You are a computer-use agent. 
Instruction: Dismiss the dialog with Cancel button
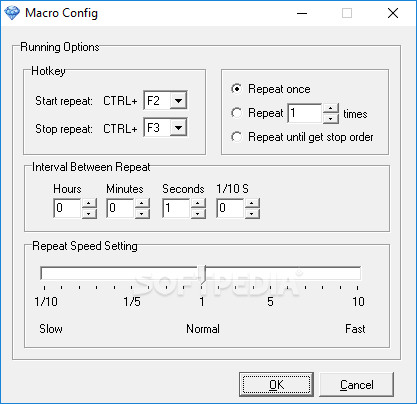coord(356,385)
